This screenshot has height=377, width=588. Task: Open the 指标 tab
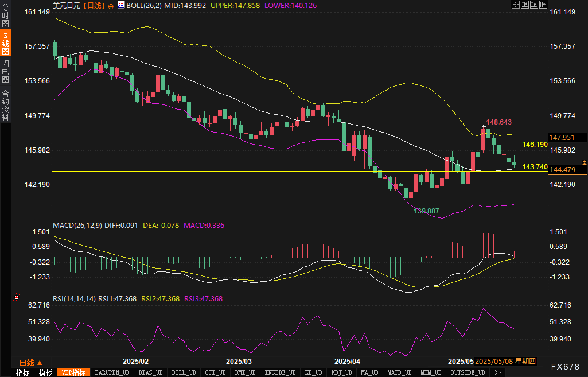pos(23,372)
